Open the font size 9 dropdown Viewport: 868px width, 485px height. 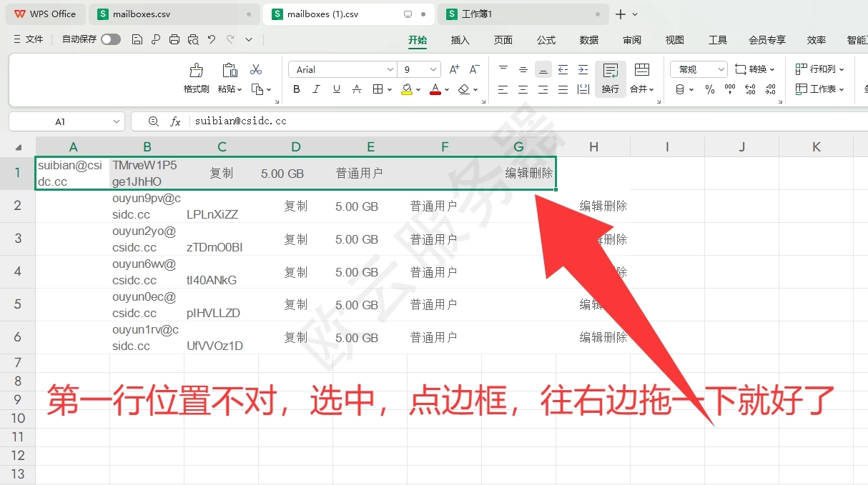pos(434,69)
